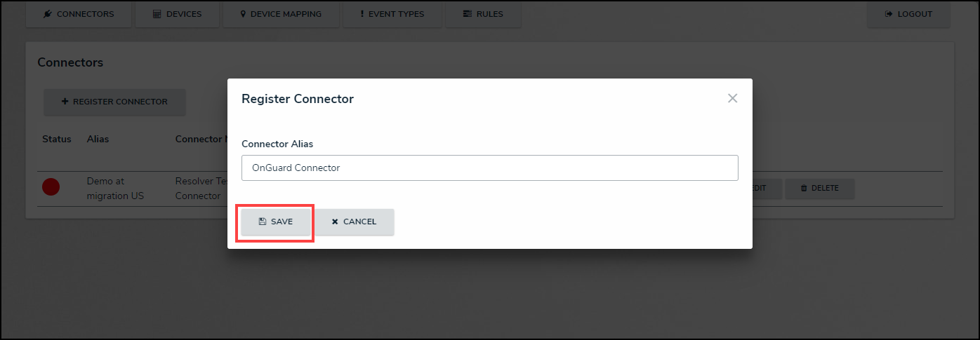Click the Devices tab calculator icon
The image size is (980, 340).
pos(157,14)
